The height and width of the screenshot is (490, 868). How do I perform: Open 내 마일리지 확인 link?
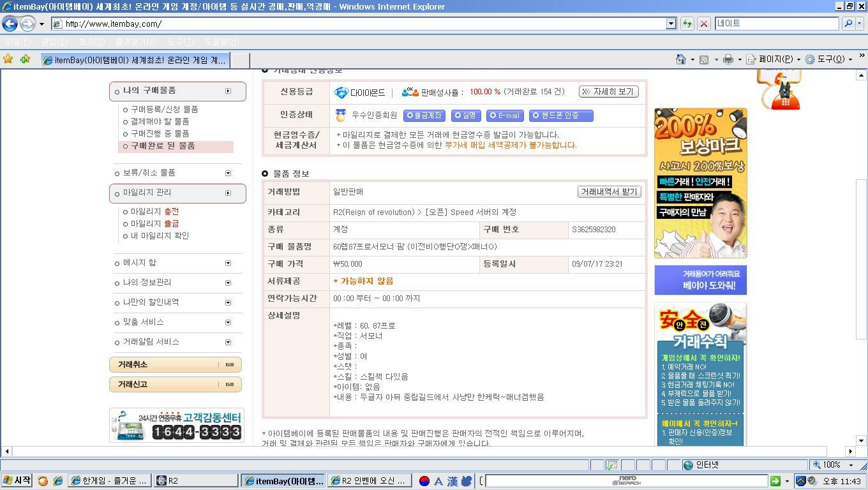pyautogui.click(x=160, y=235)
